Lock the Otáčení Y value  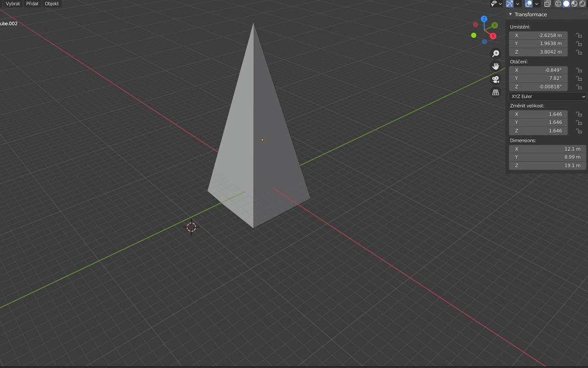(x=579, y=78)
